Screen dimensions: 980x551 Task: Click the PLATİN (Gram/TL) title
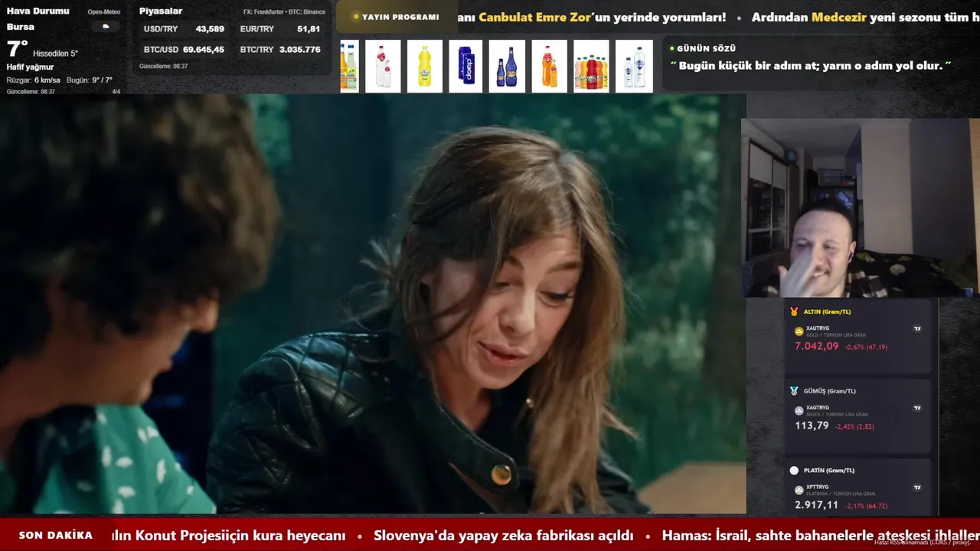[829, 471]
